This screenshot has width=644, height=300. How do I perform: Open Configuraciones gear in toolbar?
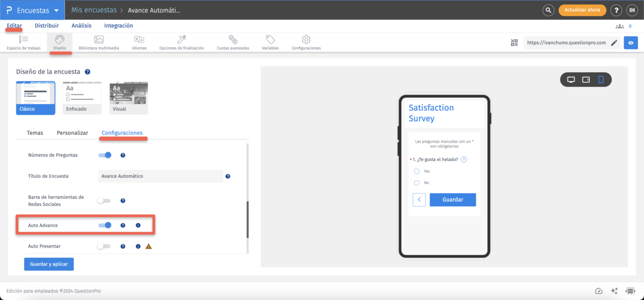pos(306,42)
